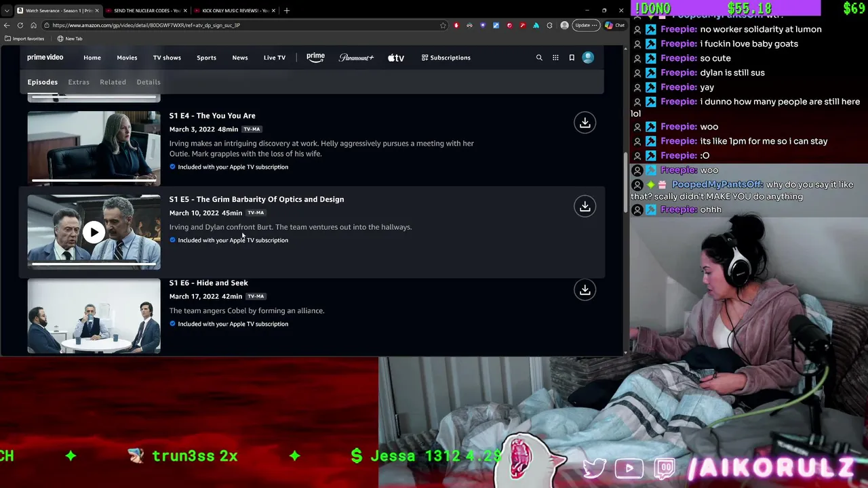Select the Extras tab
Image resolution: width=868 pixels, height=488 pixels.
tap(79, 82)
